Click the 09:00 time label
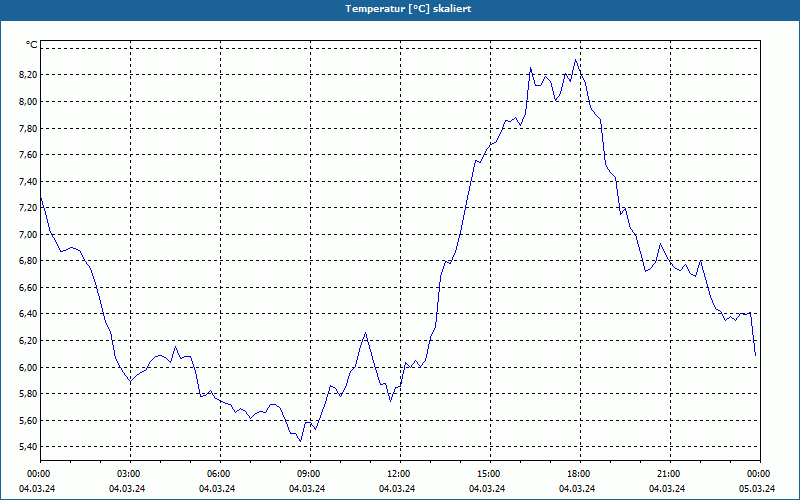 pyautogui.click(x=307, y=474)
